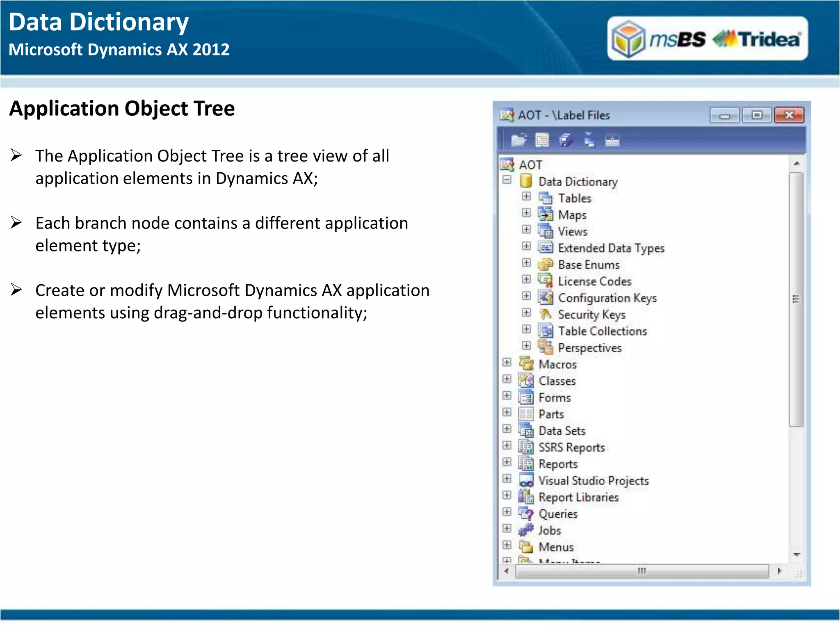
Task: Click the Security Keys icon
Action: tap(546, 314)
